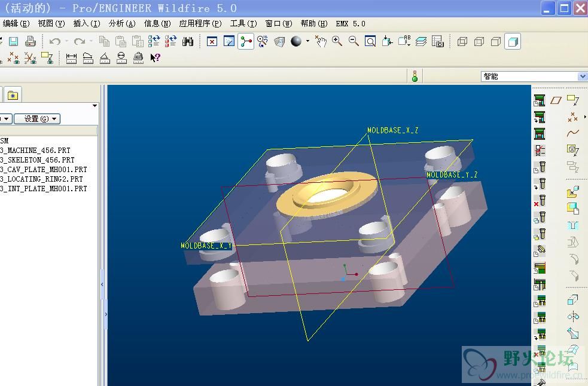Viewport: 588px width, 386px height.
Task: Switch to Hidden Line display style
Action: (479, 41)
